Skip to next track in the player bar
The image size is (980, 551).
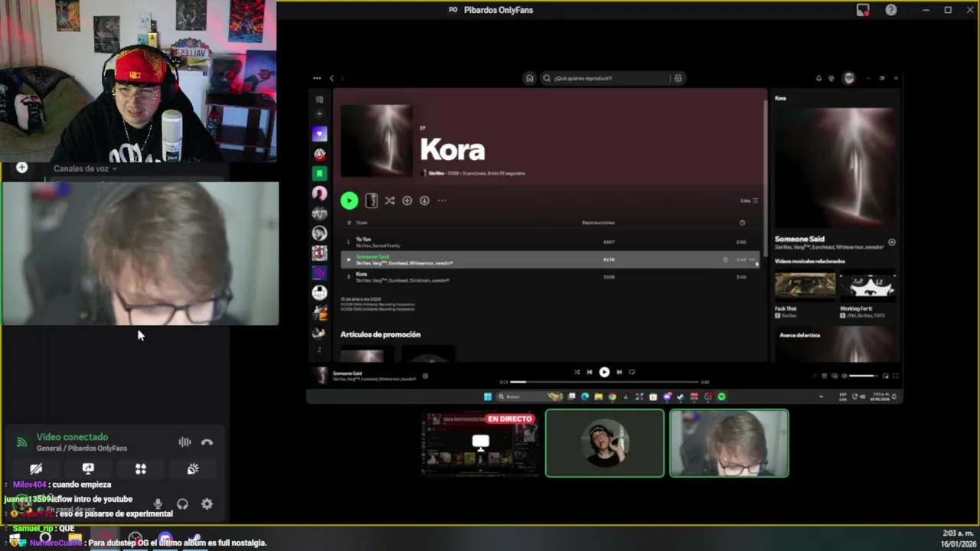tap(619, 372)
